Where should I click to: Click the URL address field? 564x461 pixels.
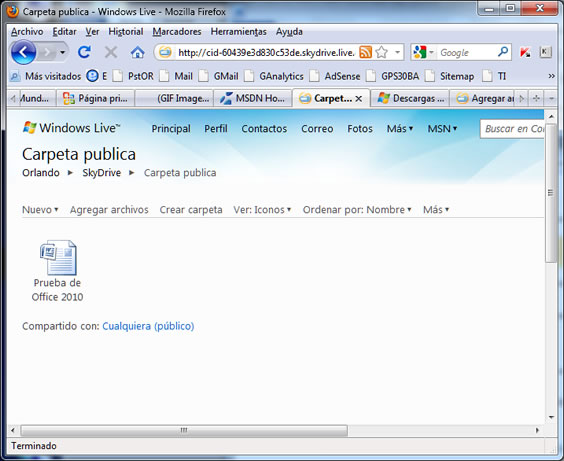coord(266,53)
